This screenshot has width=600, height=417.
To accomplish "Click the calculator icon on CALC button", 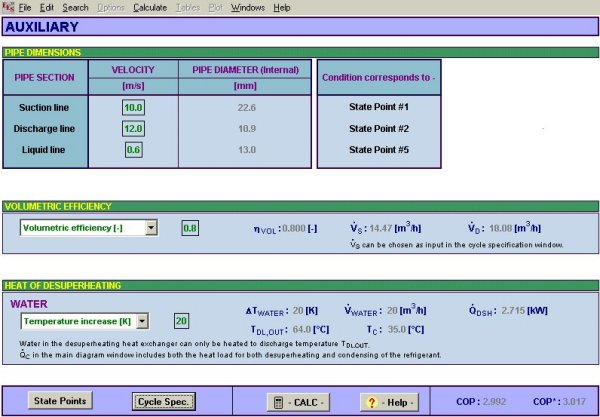I will [x=279, y=402].
